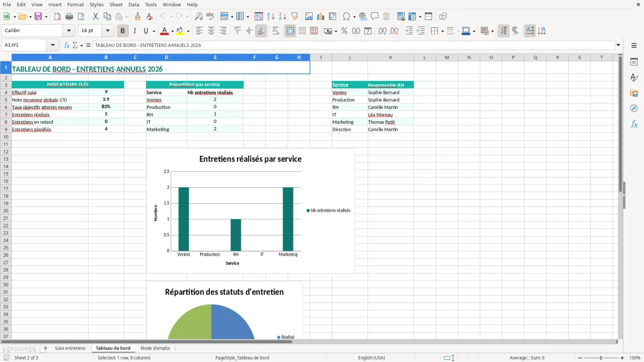Toggle Center Horizontally alignment
Screen dimensions: 644x362
[x=211, y=31]
